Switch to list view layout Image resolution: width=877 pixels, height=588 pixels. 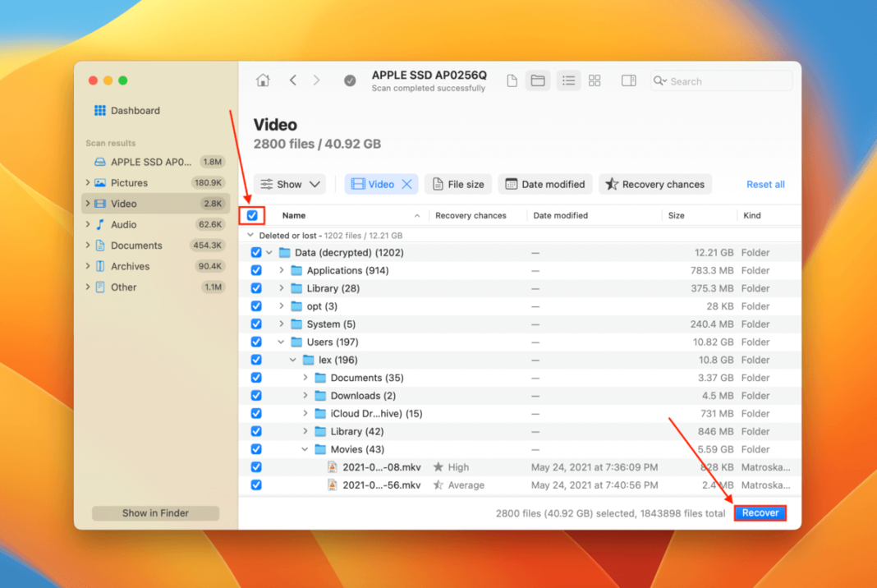coord(568,80)
